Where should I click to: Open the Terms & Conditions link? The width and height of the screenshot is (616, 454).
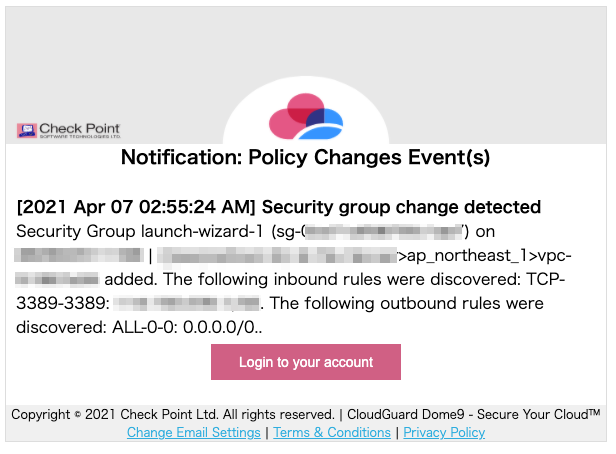tap(332, 432)
